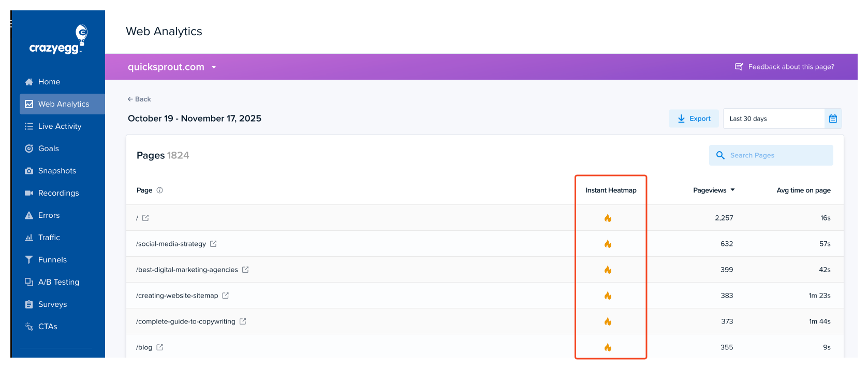Click the Export button
The height and width of the screenshot is (369, 868).
(694, 119)
